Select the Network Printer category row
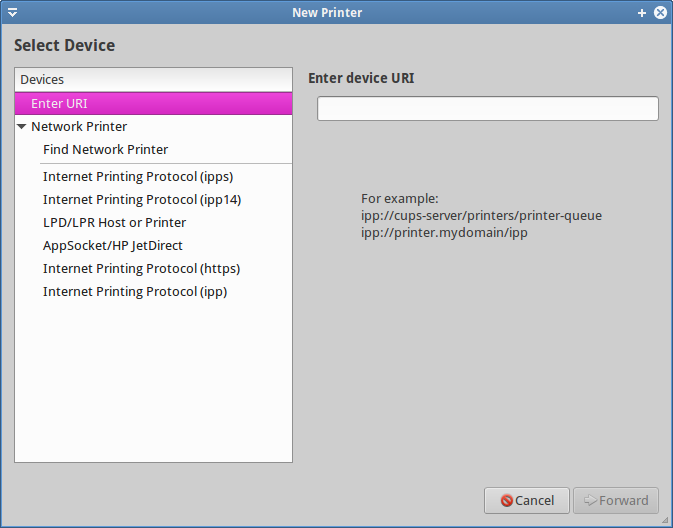Image resolution: width=673 pixels, height=528 pixels. click(x=79, y=127)
